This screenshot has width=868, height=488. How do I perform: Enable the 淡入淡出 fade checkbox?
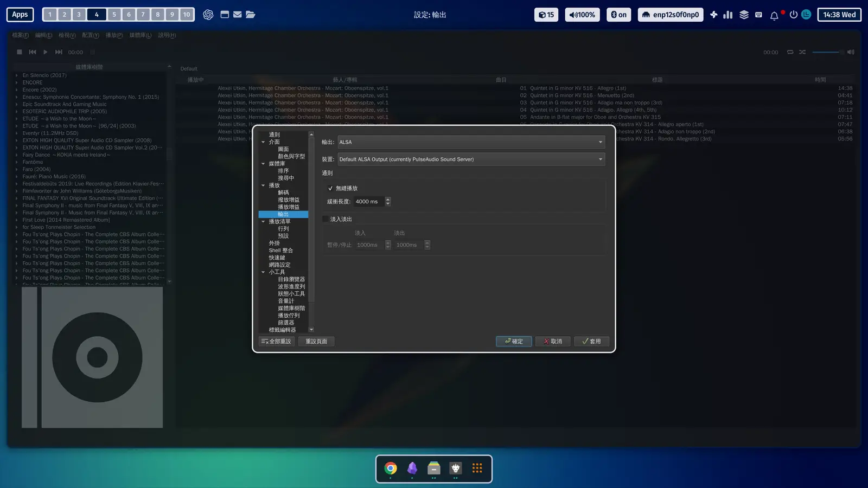[x=325, y=219]
